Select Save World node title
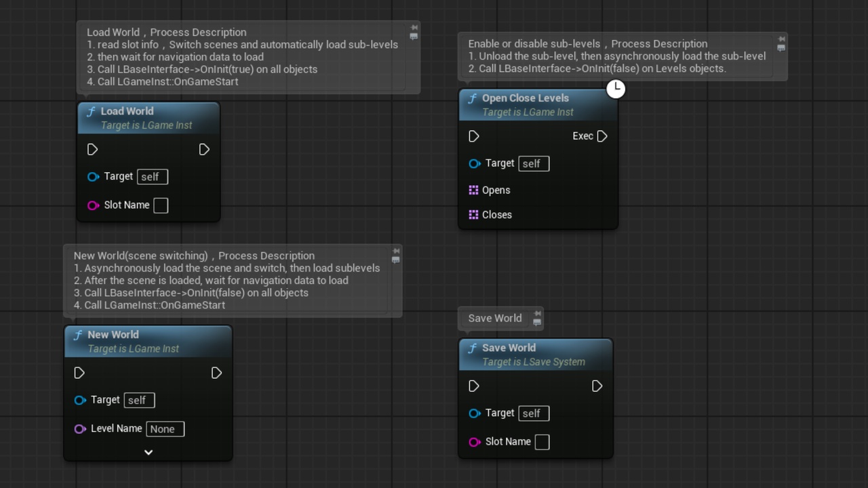868x488 pixels. pyautogui.click(x=509, y=348)
